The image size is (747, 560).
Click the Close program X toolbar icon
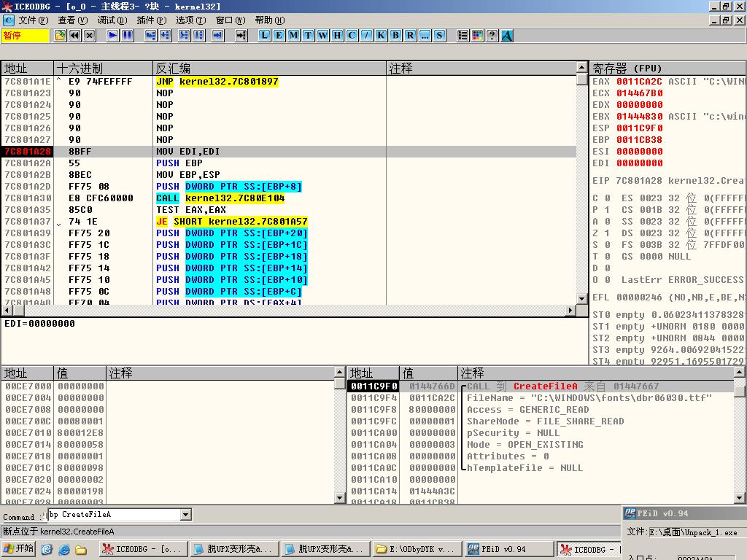pyautogui.click(x=90, y=35)
